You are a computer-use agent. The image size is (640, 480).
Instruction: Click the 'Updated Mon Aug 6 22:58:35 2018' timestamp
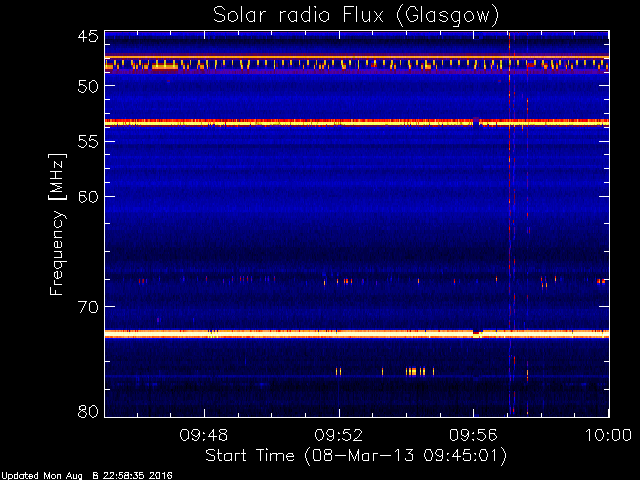(x=86, y=476)
